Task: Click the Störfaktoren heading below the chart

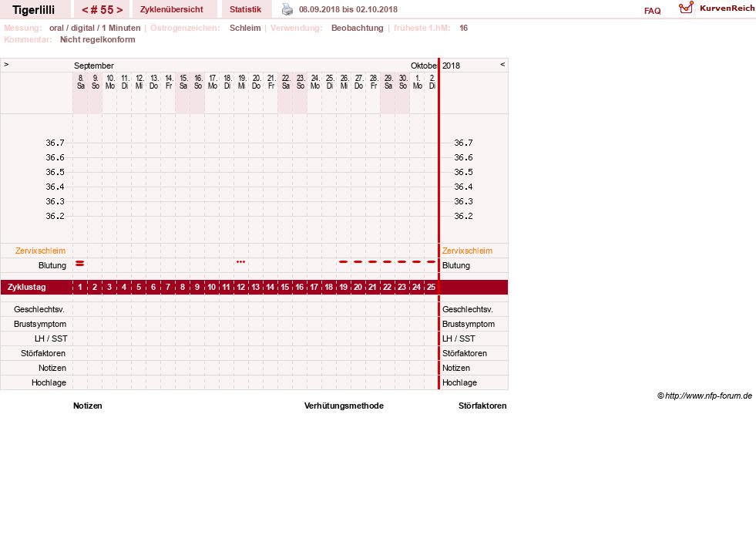Action: pos(482,406)
